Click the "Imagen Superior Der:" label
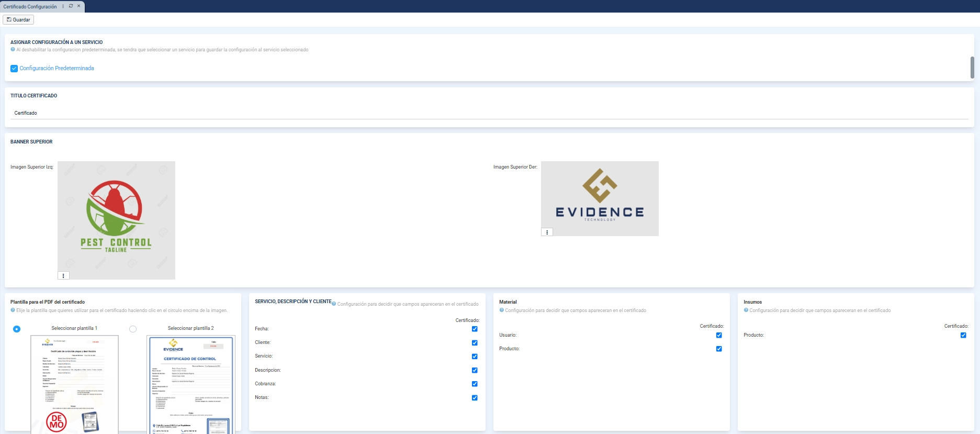980x434 pixels. (515, 167)
